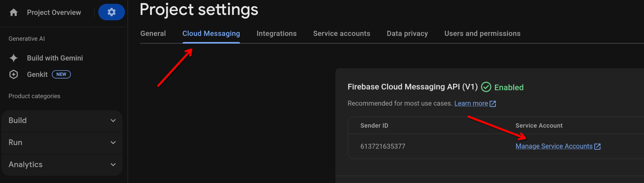This screenshot has width=644, height=183.
Task: Click external link icon next to Learn more
Action: coord(493,104)
